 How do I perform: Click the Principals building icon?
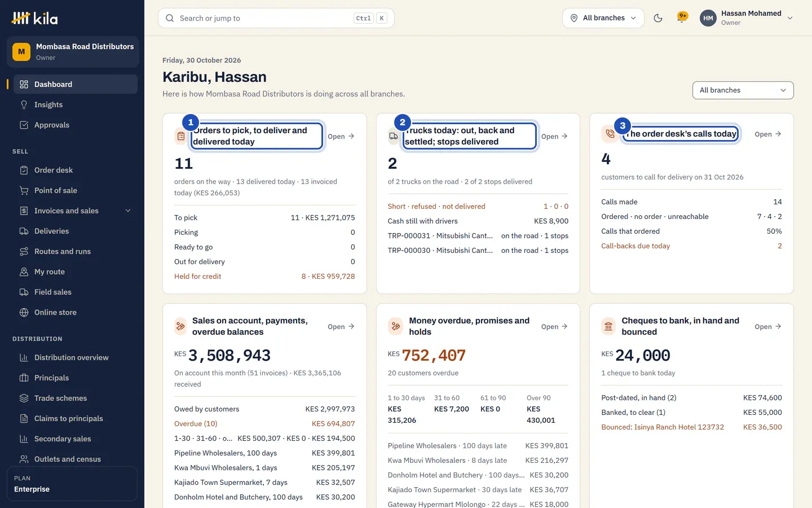pyautogui.click(x=24, y=378)
